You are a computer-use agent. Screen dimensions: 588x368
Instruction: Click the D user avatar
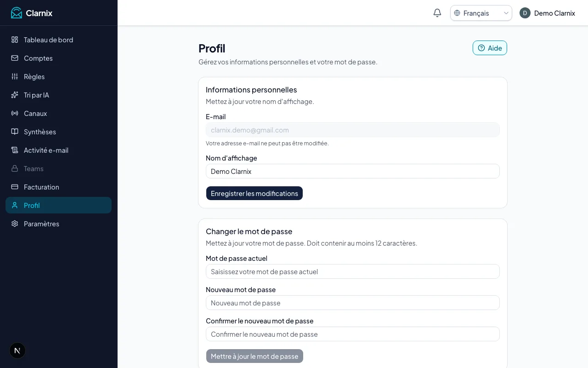[525, 13]
